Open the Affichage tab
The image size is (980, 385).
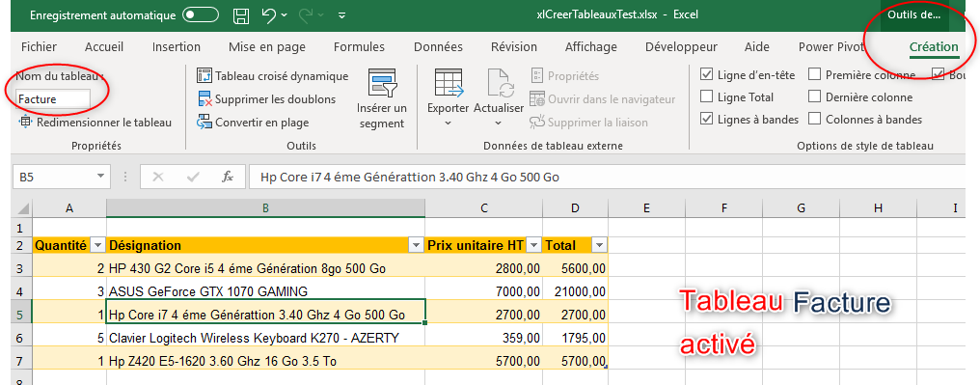point(590,47)
